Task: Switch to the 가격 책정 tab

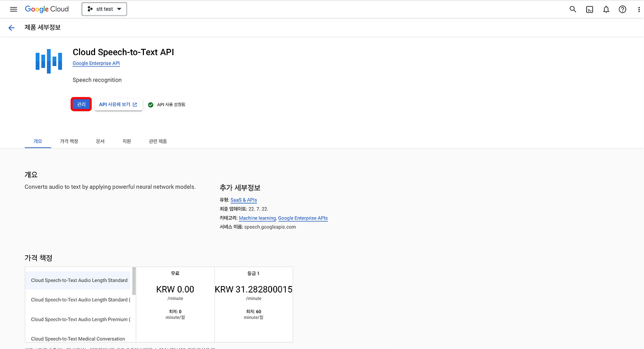Action: [x=68, y=141]
